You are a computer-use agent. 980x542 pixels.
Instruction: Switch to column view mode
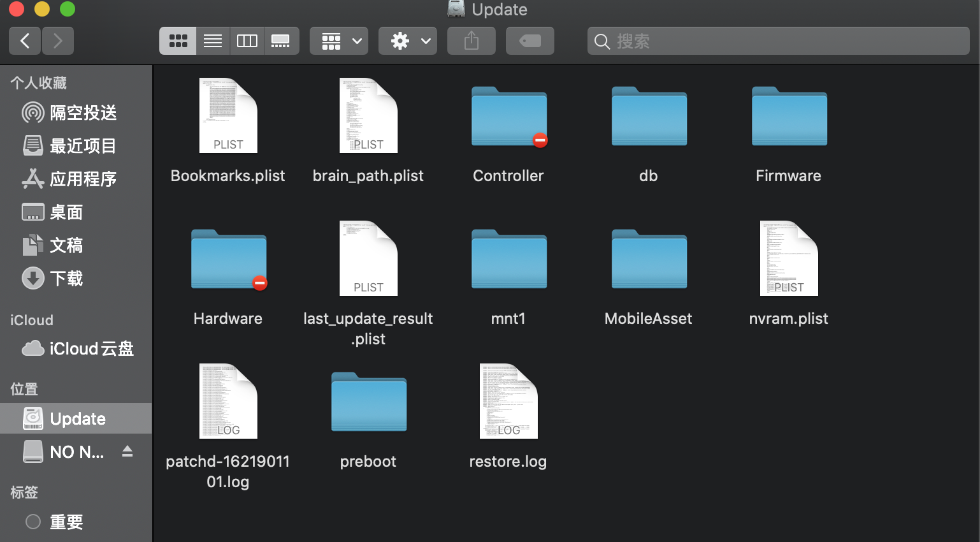[x=247, y=41]
